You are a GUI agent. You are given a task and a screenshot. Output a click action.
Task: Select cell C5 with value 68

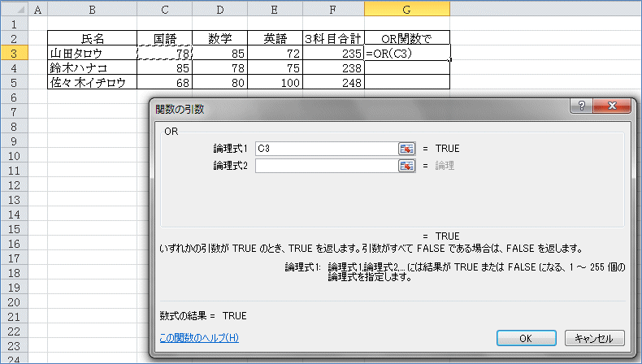point(165,83)
